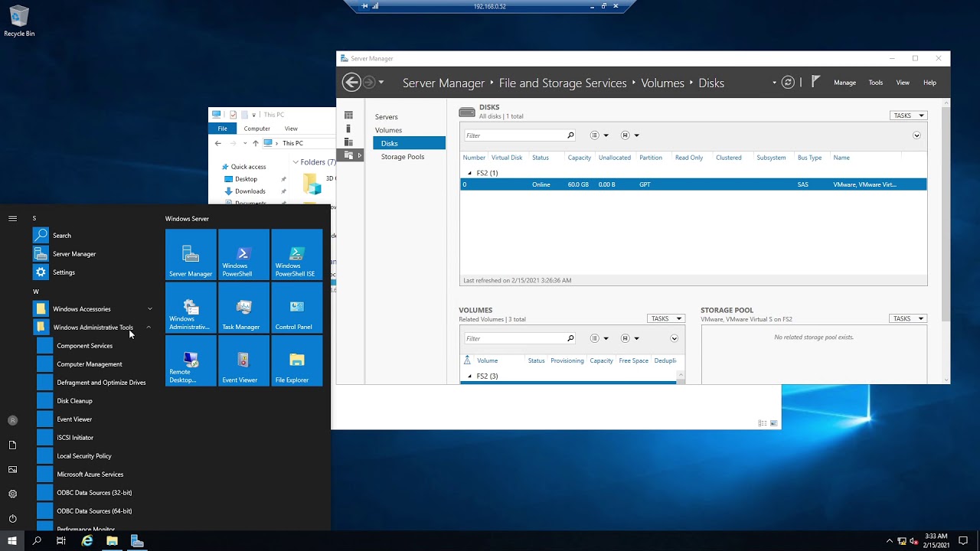Open Internet Explorer from the taskbar
980x551 pixels.
(87, 541)
